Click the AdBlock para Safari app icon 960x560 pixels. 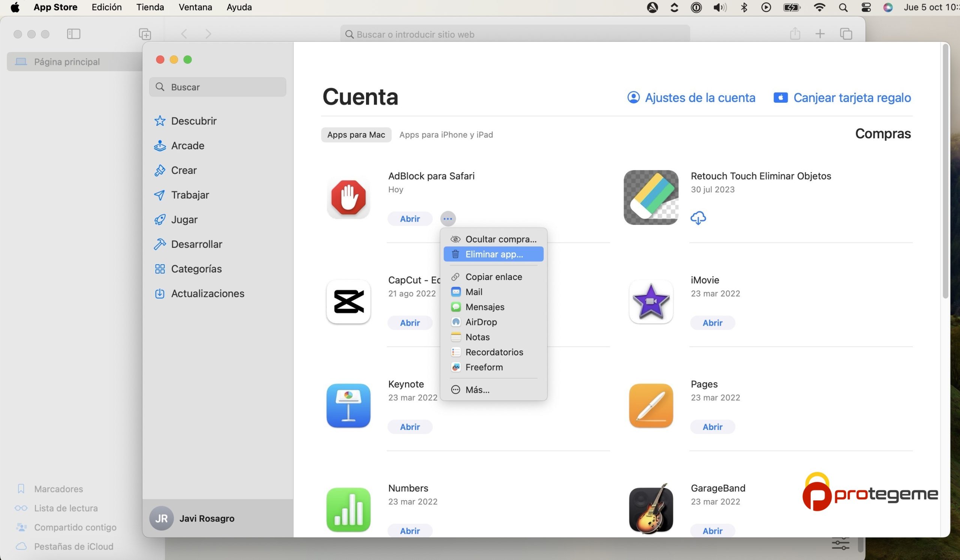[348, 197]
